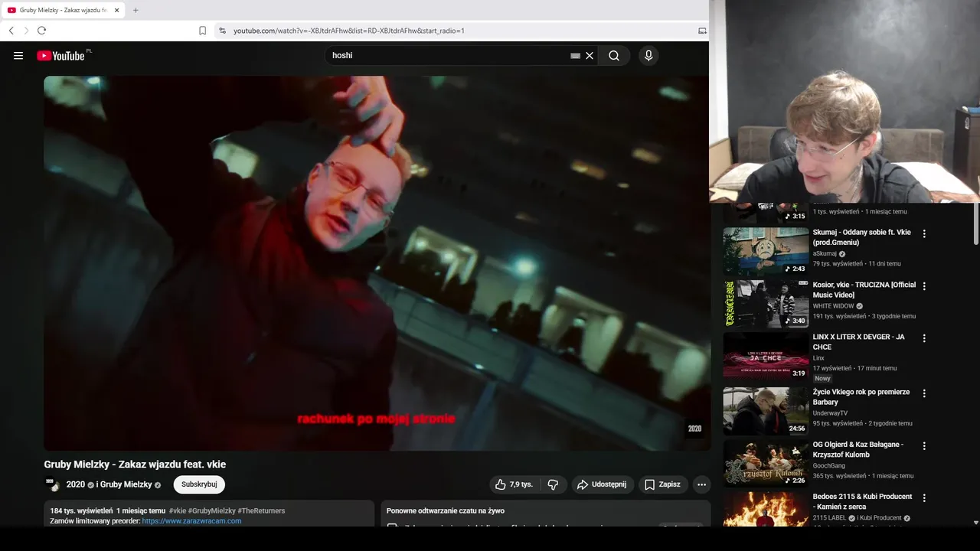
Task: Open options menu for Kosior, vkie - TRUCIZNA
Action: point(924,286)
